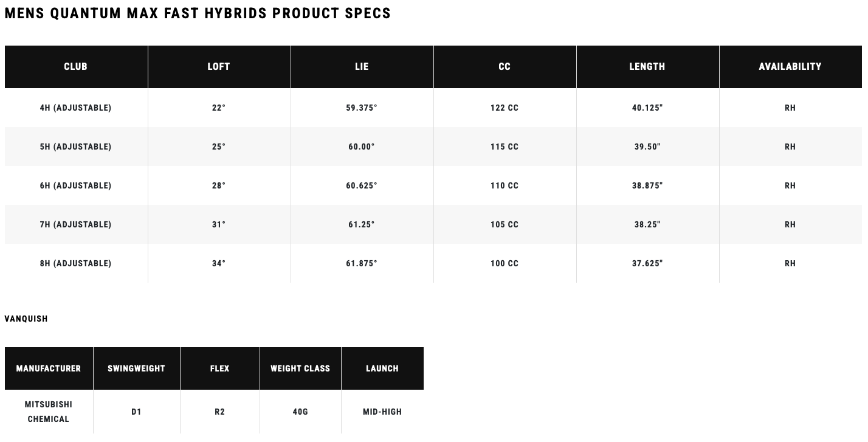Click the LENGTH column header
Image resolution: width=868 pixels, height=442 pixels.
[x=647, y=67]
